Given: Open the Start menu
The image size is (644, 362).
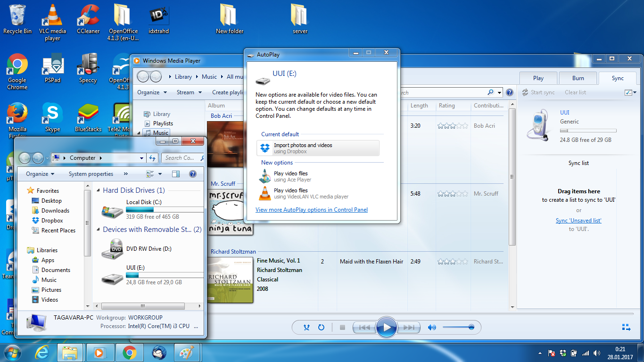Looking at the screenshot, I should pyautogui.click(x=12, y=353).
